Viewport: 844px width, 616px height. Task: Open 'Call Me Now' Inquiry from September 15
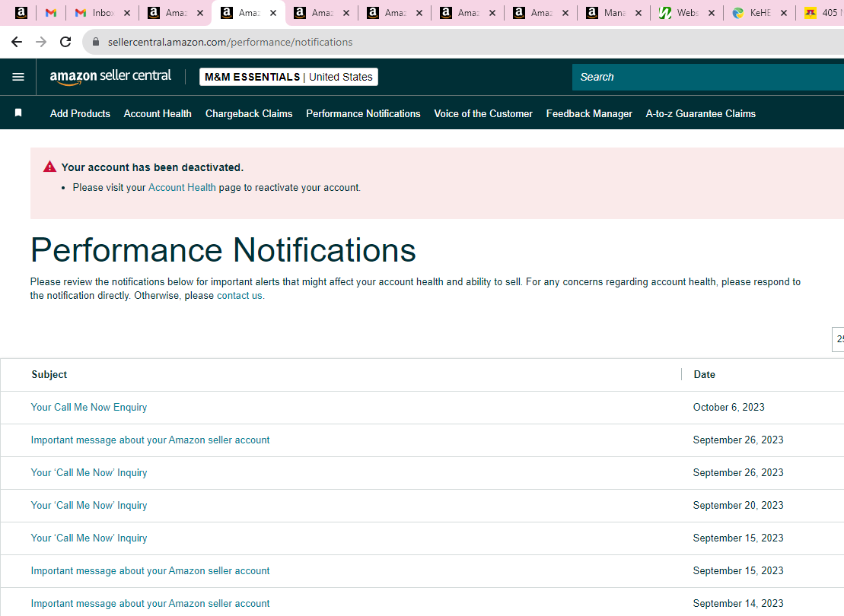click(x=89, y=538)
